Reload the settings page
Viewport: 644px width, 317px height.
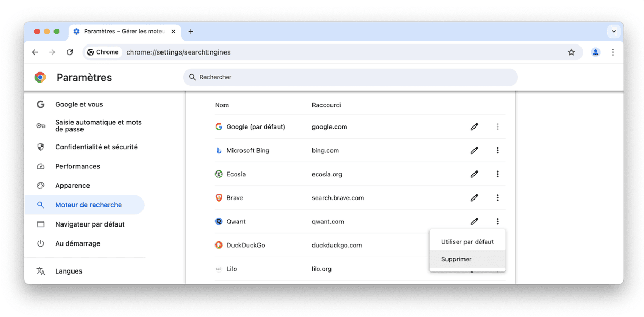tap(69, 52)
